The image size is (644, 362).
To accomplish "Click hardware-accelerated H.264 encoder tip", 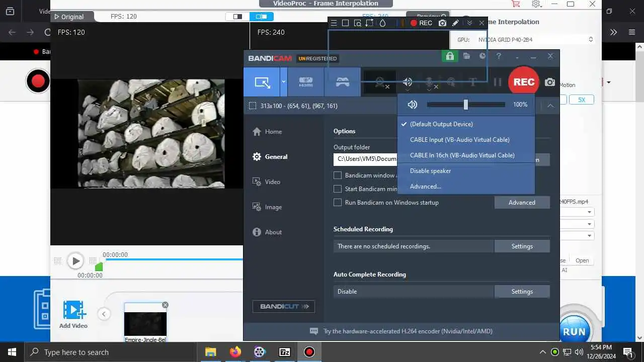I will point(408,331).
